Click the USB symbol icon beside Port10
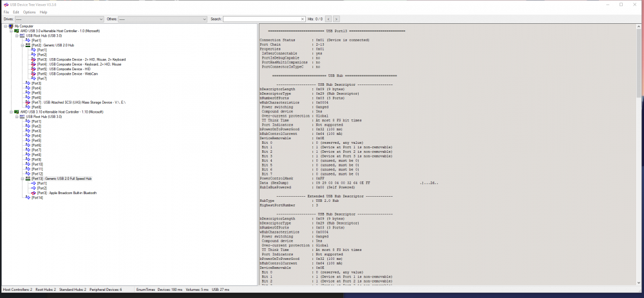 pos(28,164)
